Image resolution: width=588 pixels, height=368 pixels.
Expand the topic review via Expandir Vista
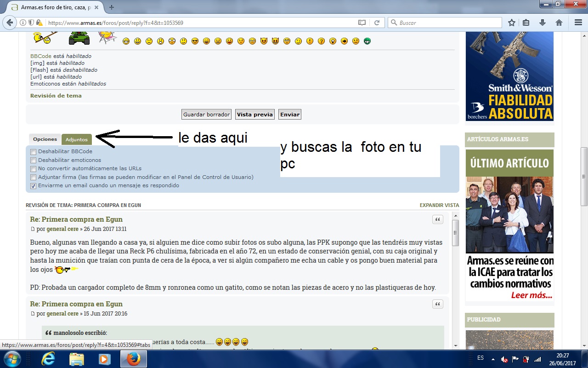439,206
